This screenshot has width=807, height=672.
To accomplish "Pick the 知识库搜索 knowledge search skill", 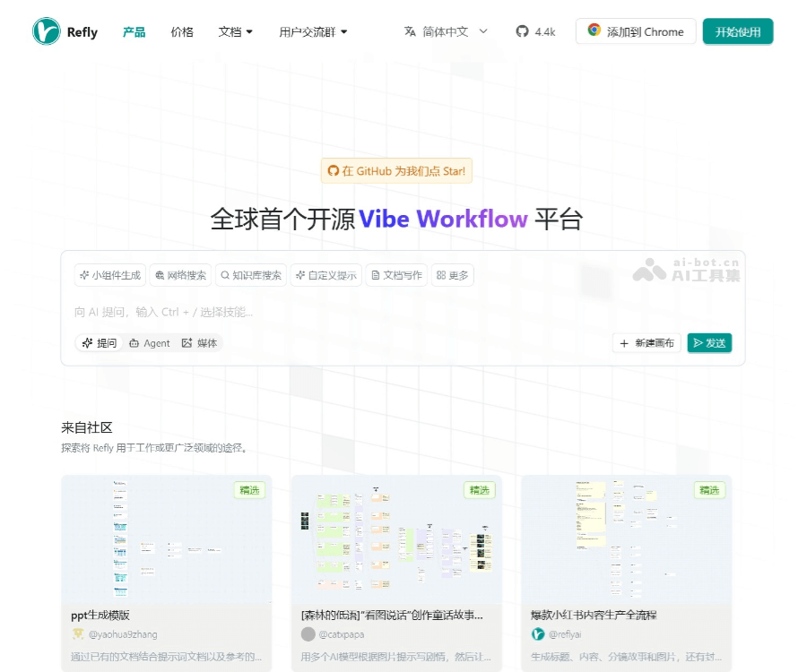I will coord(251,275).
